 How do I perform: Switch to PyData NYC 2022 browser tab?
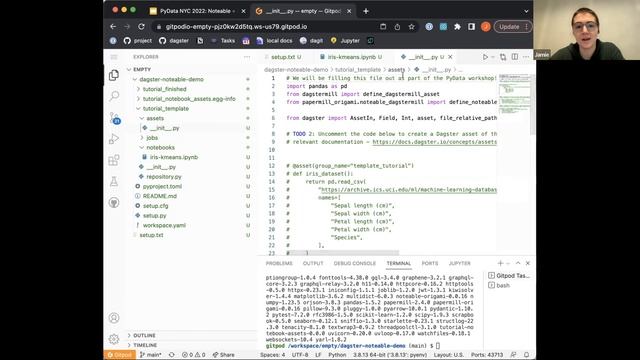pos(197,11)
